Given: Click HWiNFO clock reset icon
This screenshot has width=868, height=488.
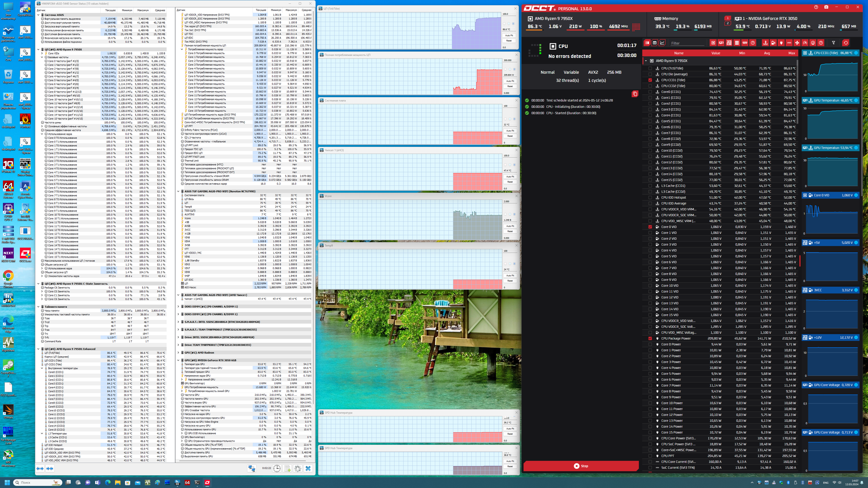Looking at the screenshot, I should (277, 468).
